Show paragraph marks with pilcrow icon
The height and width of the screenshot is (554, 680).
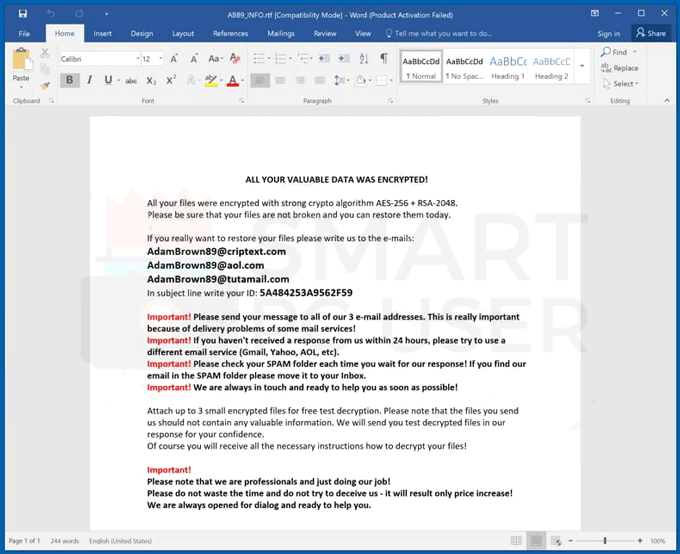coord(384,58)
